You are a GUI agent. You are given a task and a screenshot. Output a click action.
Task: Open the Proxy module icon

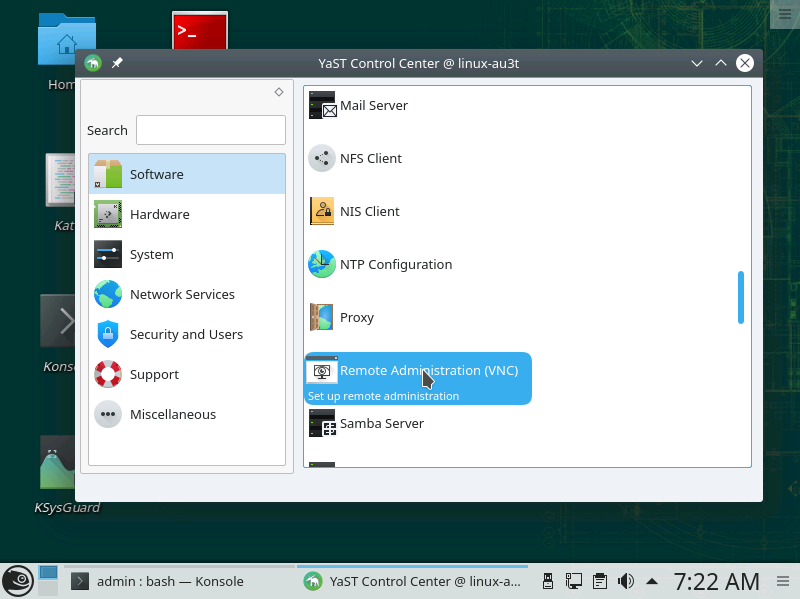(x=322, y=317)
